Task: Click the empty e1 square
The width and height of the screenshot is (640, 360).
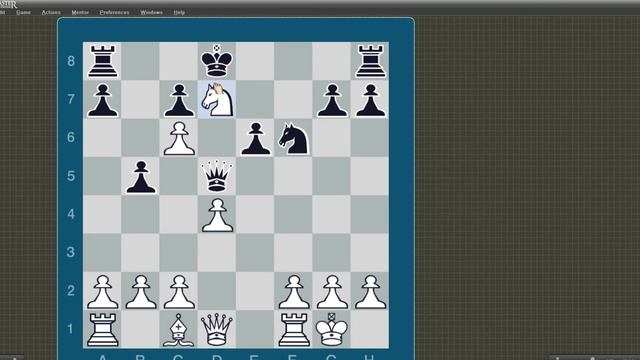Action: pos(255,329)
